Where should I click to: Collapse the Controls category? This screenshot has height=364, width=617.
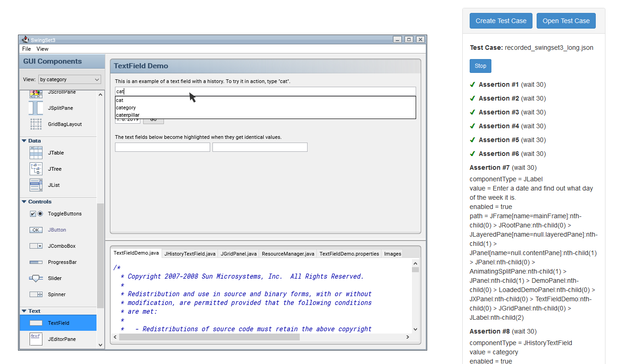pos(24,202)
